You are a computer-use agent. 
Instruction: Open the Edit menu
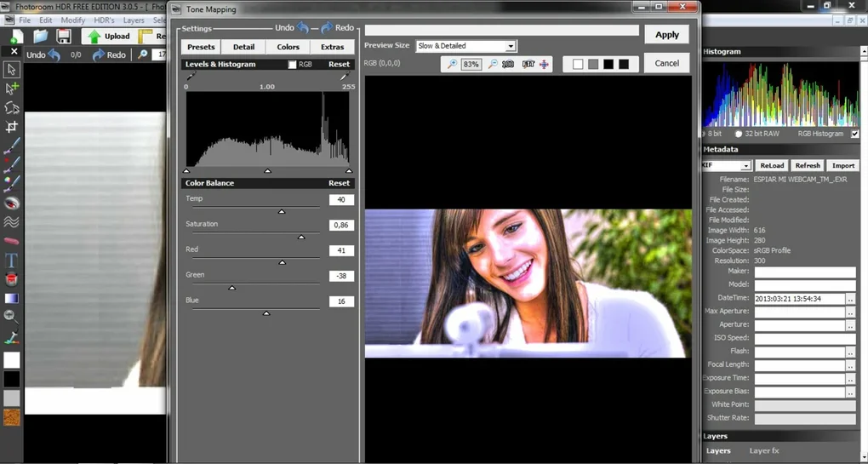click(45, 20)
